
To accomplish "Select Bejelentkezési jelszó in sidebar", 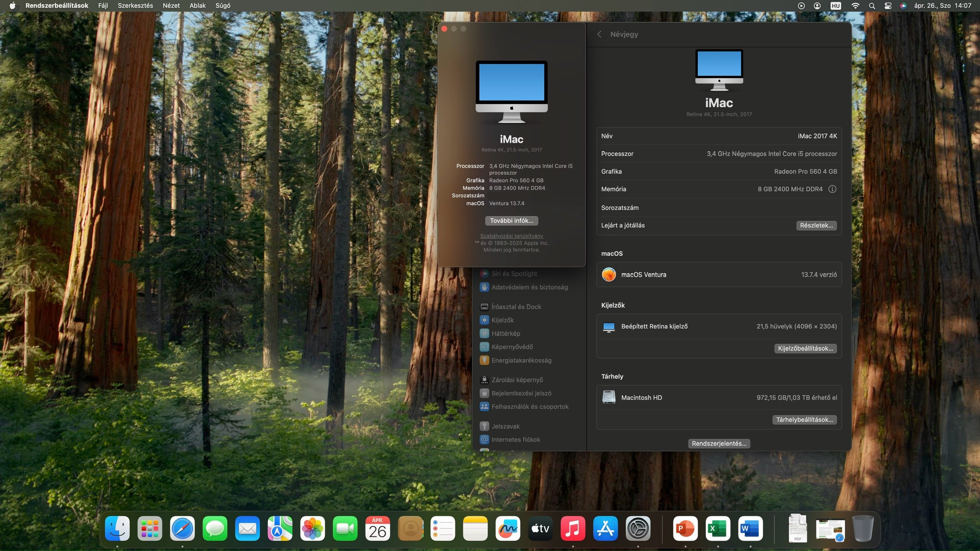I will tap(515, 393).
